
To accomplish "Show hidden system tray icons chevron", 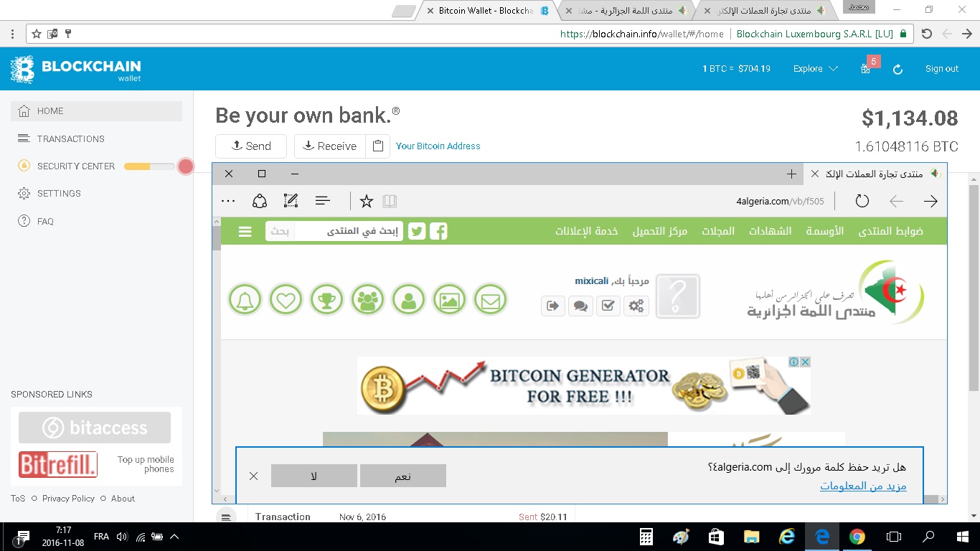I will (174, 537).
